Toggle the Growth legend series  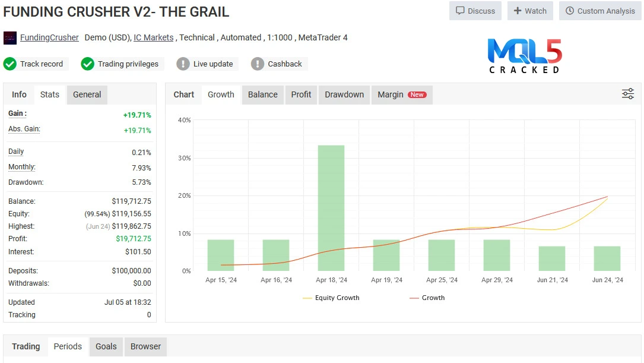(427, 298)
